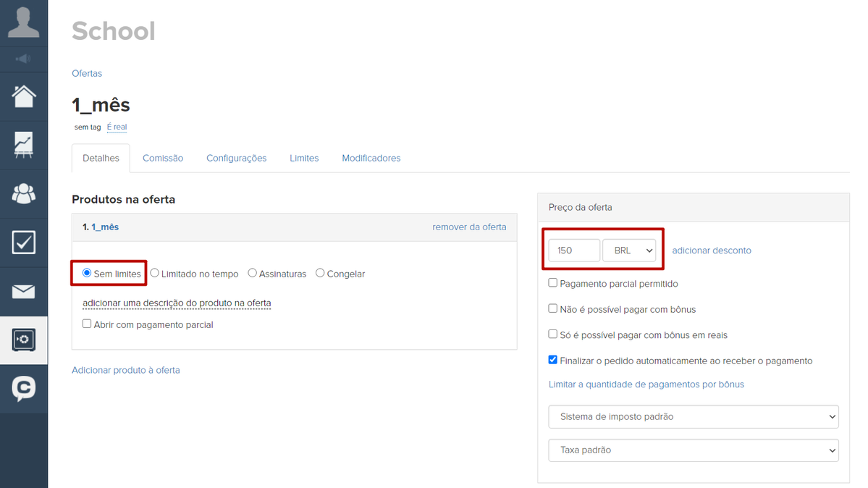Open the tasks checkmark icon

[23, 242]
